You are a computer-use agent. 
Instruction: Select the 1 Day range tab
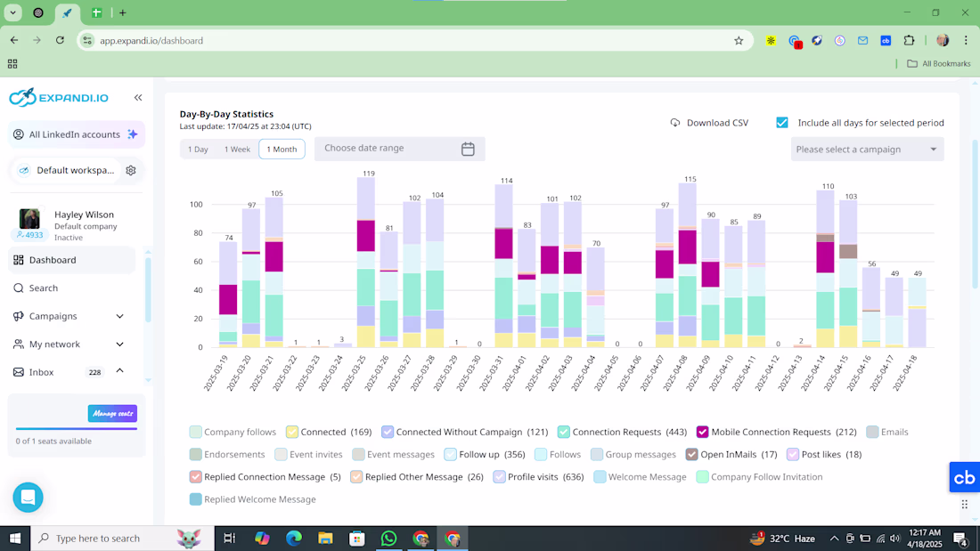198,150
